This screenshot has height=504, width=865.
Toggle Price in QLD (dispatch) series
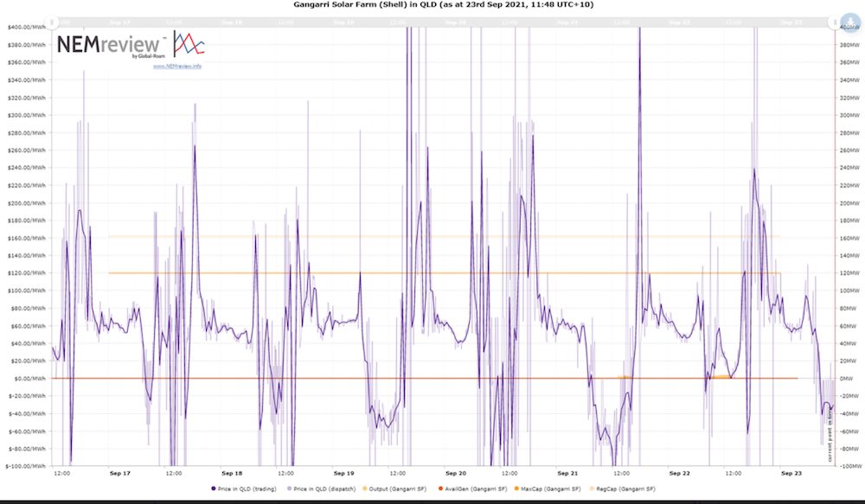[322, 489]
